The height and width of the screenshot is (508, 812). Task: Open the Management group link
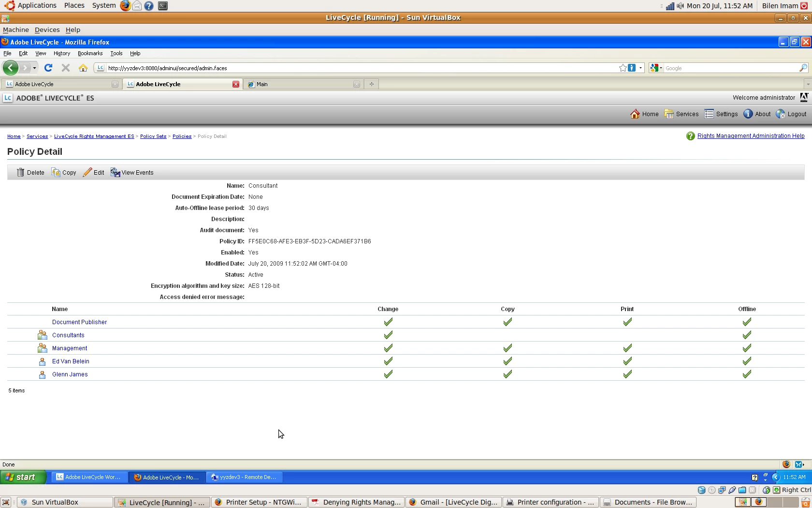pos(70,348)
